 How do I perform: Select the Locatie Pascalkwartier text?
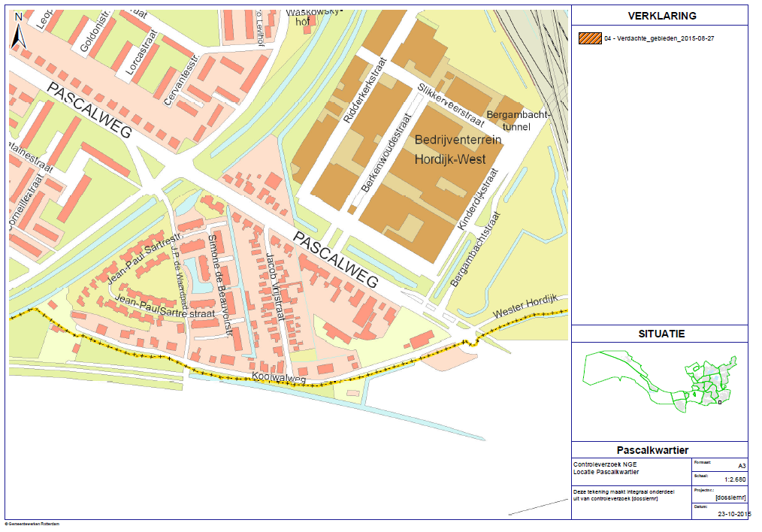point(606,472)
